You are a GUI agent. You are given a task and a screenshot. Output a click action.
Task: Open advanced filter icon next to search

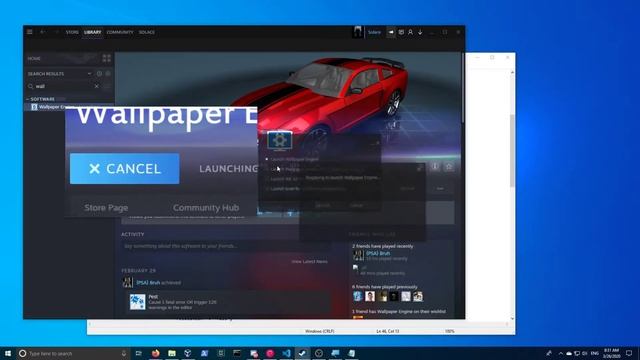pos(107,86)
